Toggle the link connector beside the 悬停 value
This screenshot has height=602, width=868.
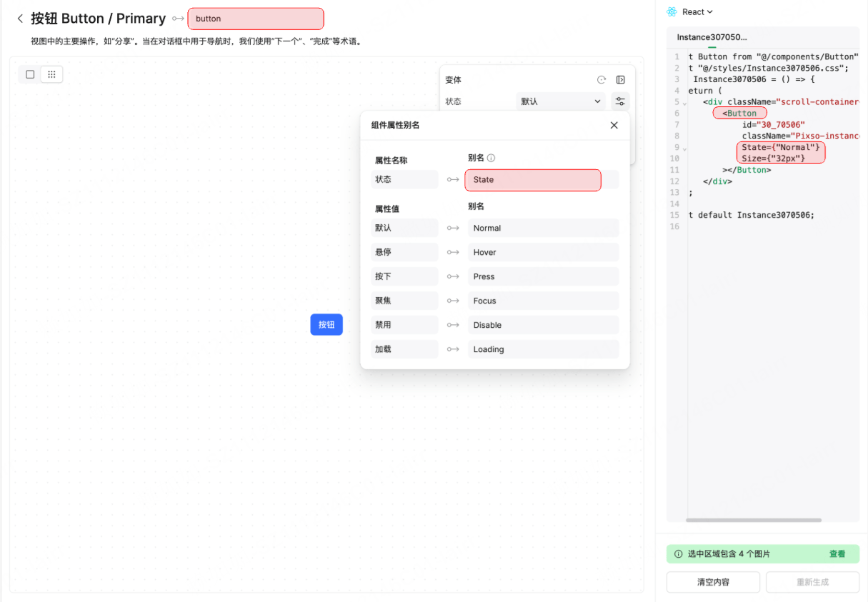coord(453,252)
